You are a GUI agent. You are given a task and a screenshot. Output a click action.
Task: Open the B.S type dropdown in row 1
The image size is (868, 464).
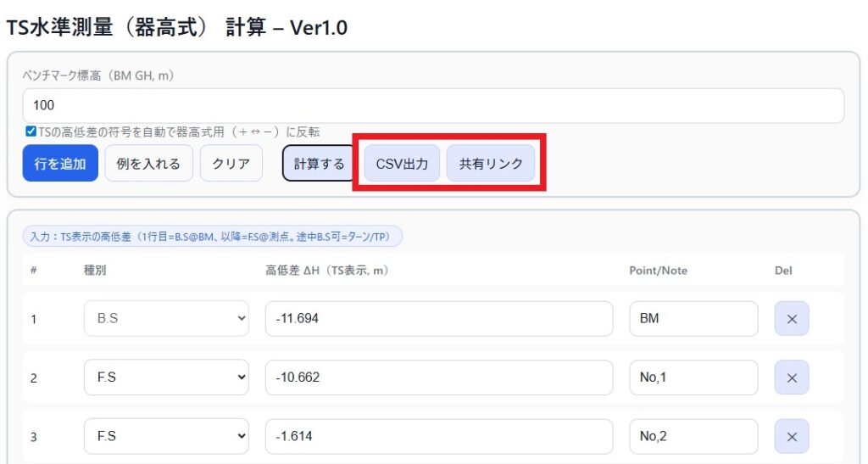(166, 319)
